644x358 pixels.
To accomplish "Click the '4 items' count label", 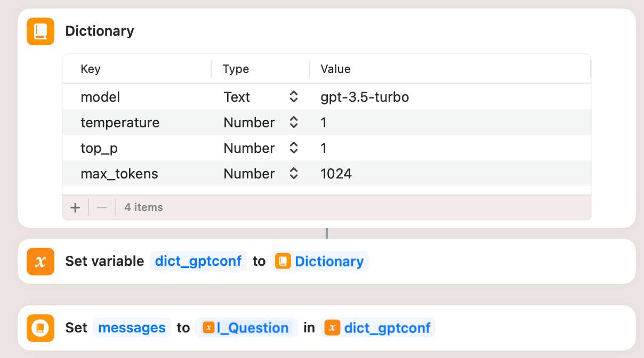I will click(x=143, y=207).
